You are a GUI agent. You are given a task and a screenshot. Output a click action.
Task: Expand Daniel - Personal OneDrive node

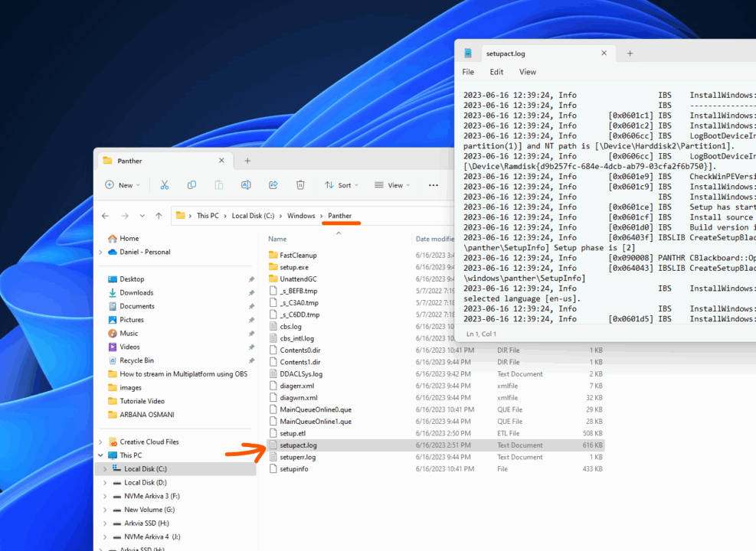pos(101,252)
